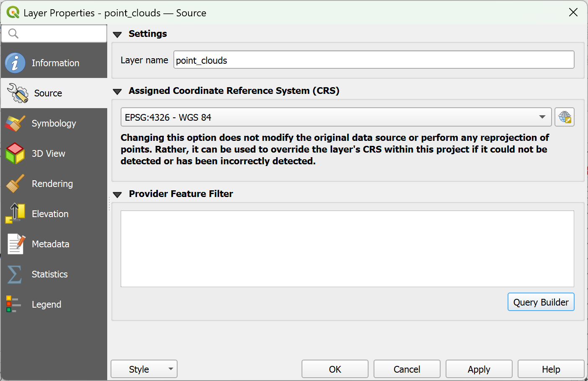The width and height of the screenshot is (588, 381).
Task: Select the Symbology paintbrush icon
Action: click(x=15, y=123)
